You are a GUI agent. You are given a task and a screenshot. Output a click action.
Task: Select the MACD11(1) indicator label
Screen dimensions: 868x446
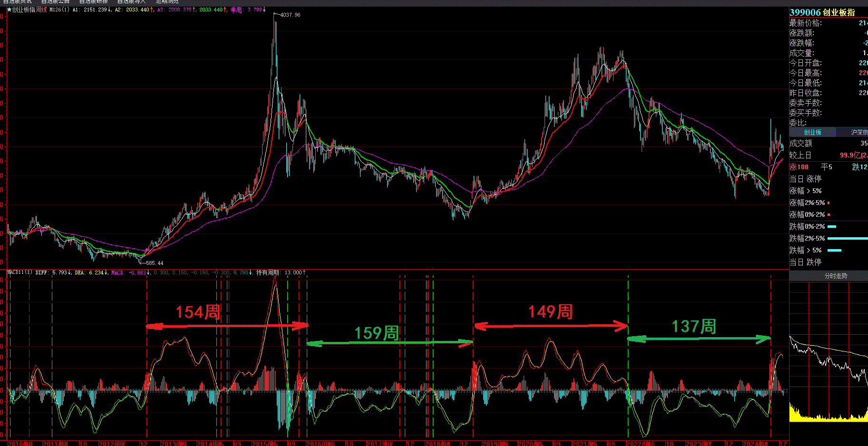click(20, 272)
